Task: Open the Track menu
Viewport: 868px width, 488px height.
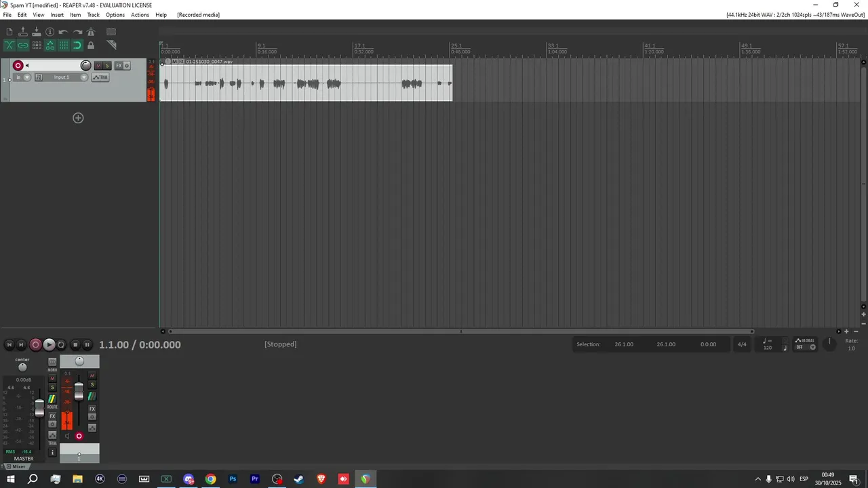Action: [93, 15]
